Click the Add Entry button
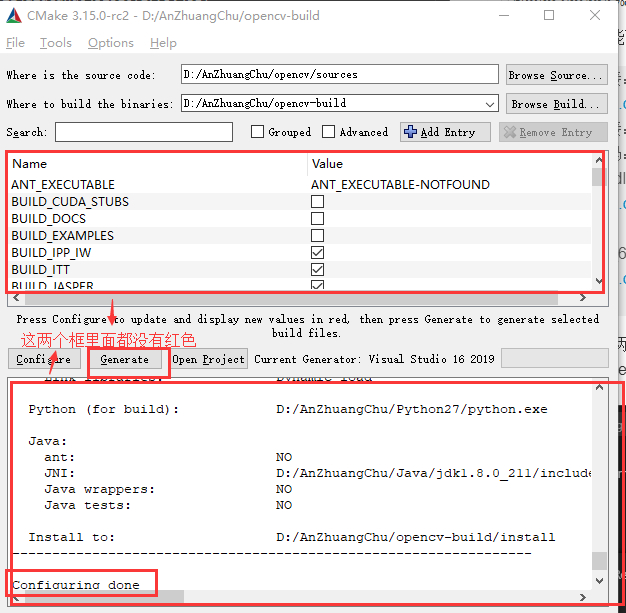Image resolution: width=626 pixels, height=613 pixels. click(445, 132)
